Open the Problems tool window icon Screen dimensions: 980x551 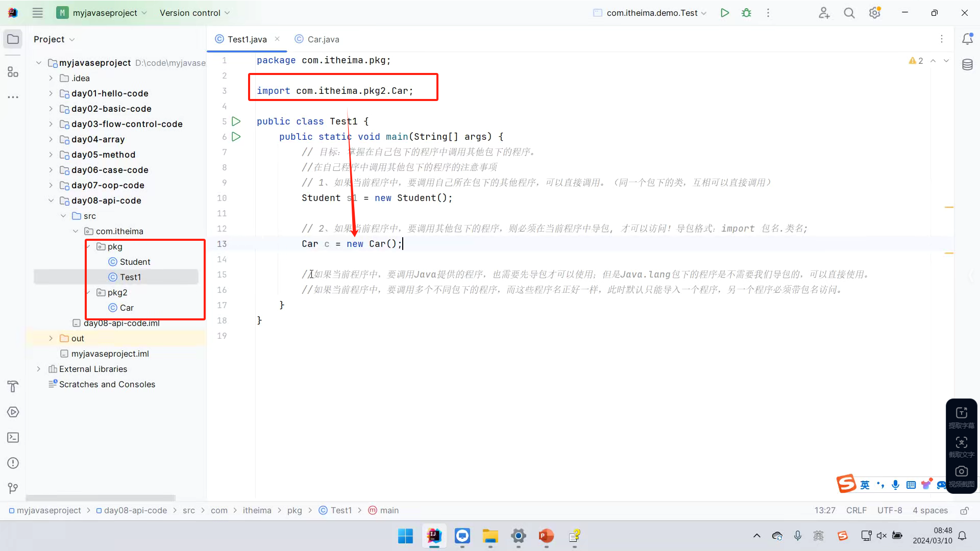tap(13, 463)
